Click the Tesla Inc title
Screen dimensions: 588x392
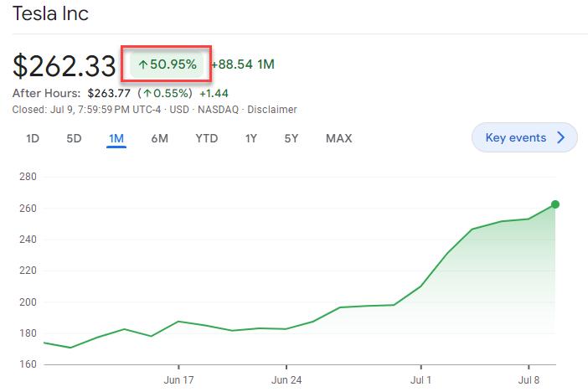coord(50,13)
